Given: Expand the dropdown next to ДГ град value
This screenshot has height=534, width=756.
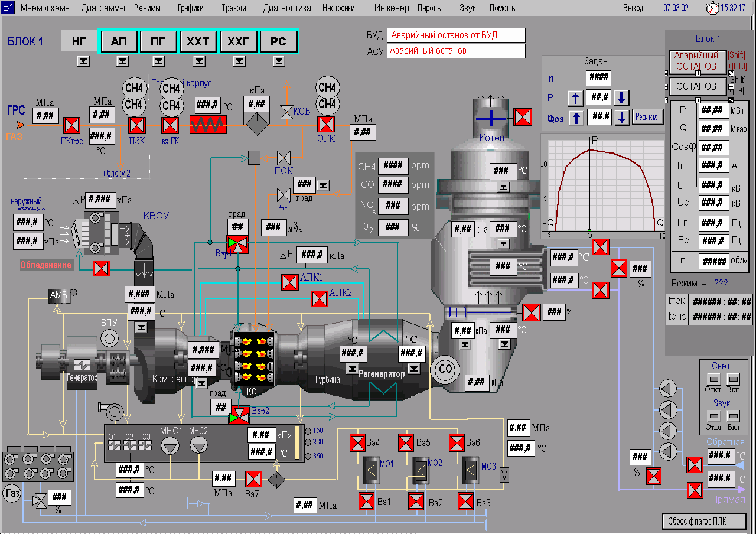Looking at the screenshot, I should pos(324,185).
